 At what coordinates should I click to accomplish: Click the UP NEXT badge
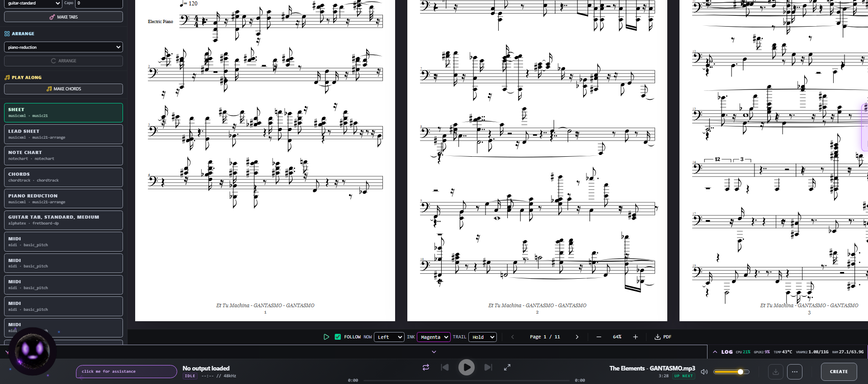tap(683, 376)
